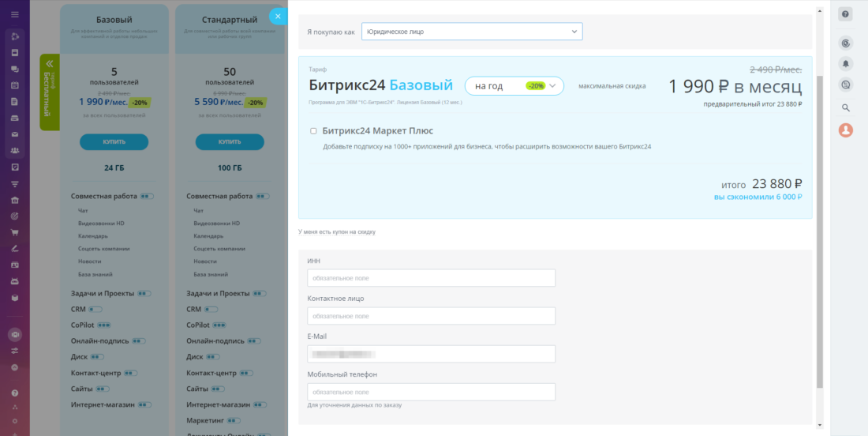Open the shopping cart icon in sidebar
Image resolution: width=868 pixels, height=436 pixels.
point(15,232)
